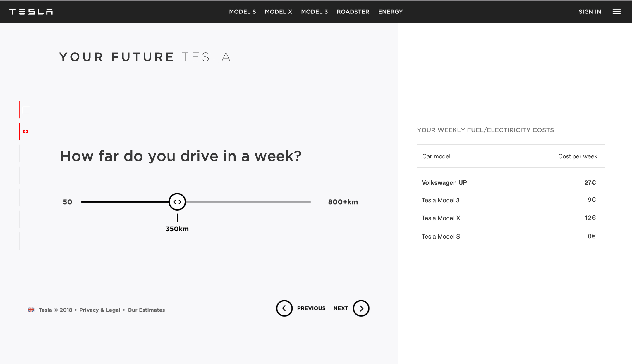Image resolution: width=632 pixels, height=364 pixels.
Task: Click the previous arrow circle icon
Action: (284, 308)
